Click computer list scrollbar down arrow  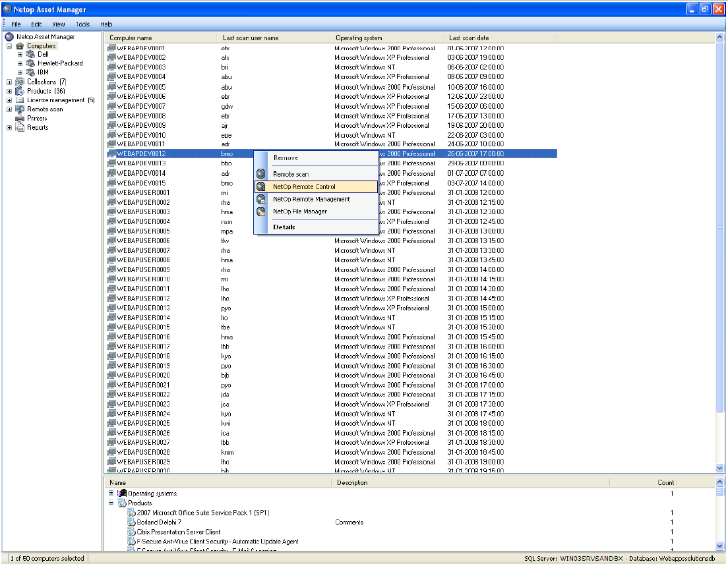(x=720, y=468)
